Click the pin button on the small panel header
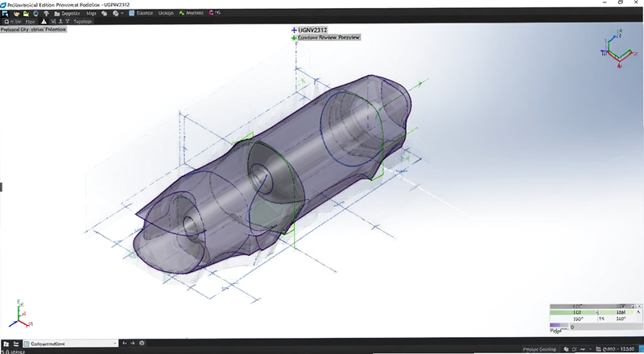This screenshot has width=644, height=354. pos(633,307)
